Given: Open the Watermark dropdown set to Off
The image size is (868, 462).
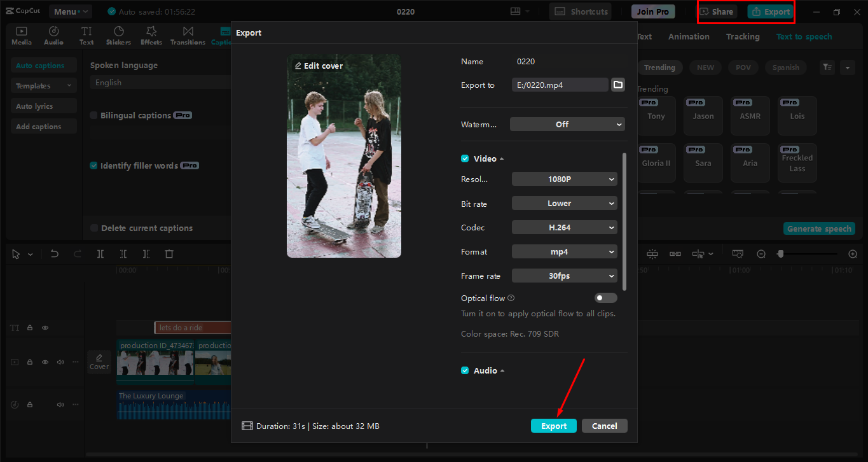Looking at the screenshot, I should pyautogui.click(x=567, y=124).
